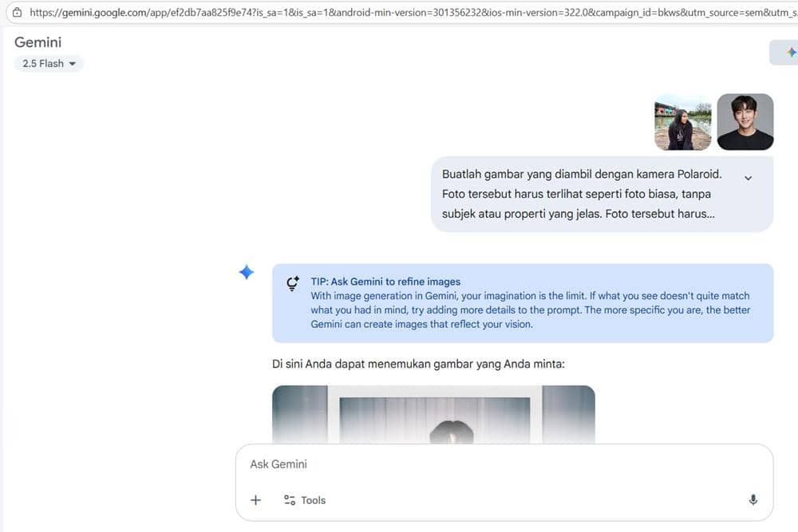Image resolution: width=798 pixels, height=532 pixels.
Task: Open the second uploaded portrait thumbnail
Action: click(x=745, y=122)
